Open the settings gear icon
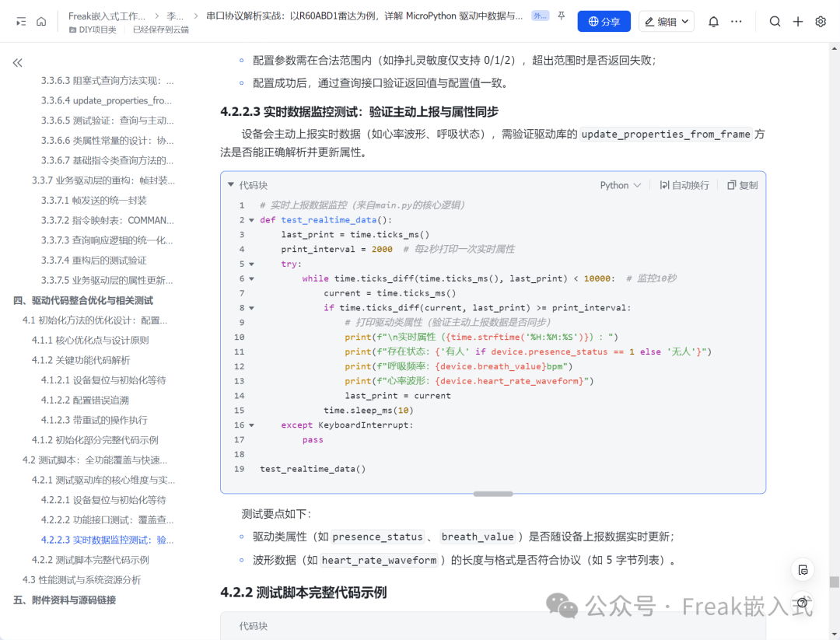 pyautogui.click(x=821, y=22)
